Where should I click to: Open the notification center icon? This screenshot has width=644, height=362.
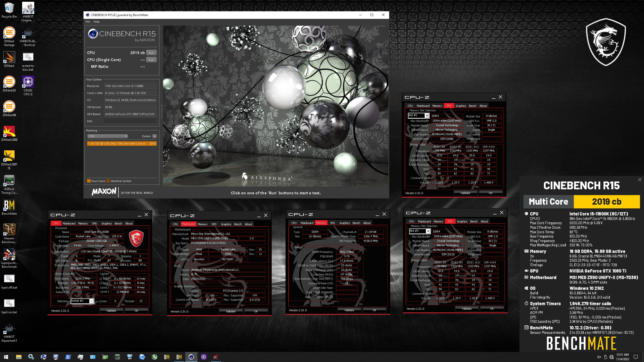point(636,357)
